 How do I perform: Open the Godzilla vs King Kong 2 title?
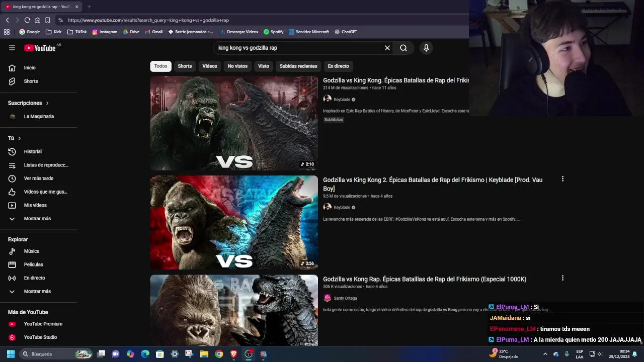point(433,184)
